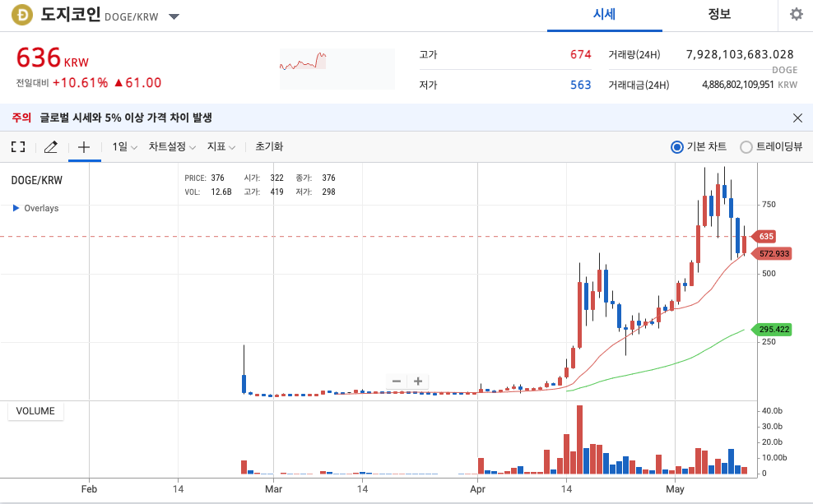Click the 635 current price tag
The width and height of the screenshot is (813, 504).
765,236
